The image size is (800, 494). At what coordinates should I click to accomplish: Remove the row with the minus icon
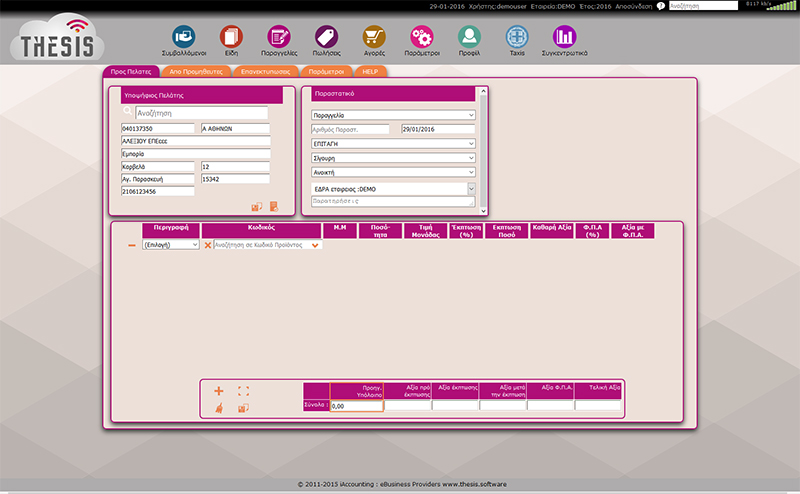point(132,244)
